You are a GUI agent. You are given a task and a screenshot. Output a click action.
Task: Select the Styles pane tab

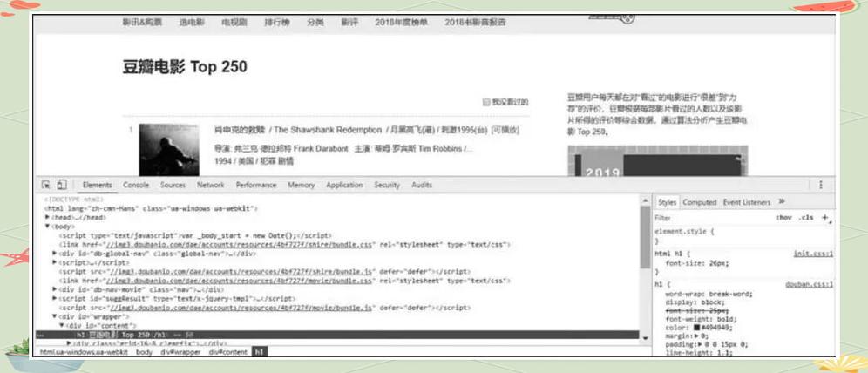[667, 202]
